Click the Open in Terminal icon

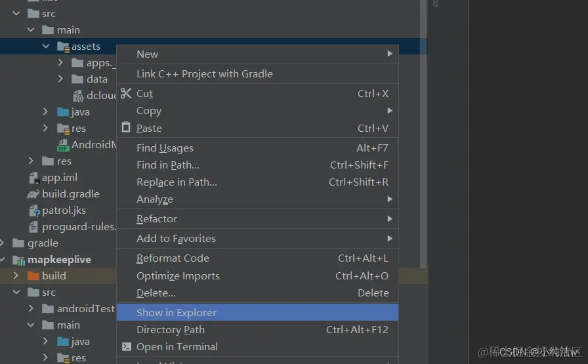click(127, 346)
